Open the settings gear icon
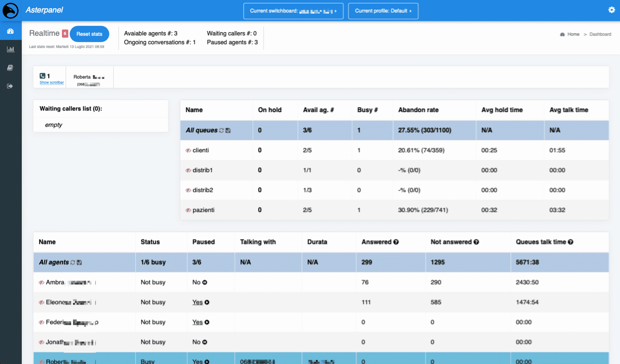The width and height of the screenshot is (620, 364). coord(612,10)
